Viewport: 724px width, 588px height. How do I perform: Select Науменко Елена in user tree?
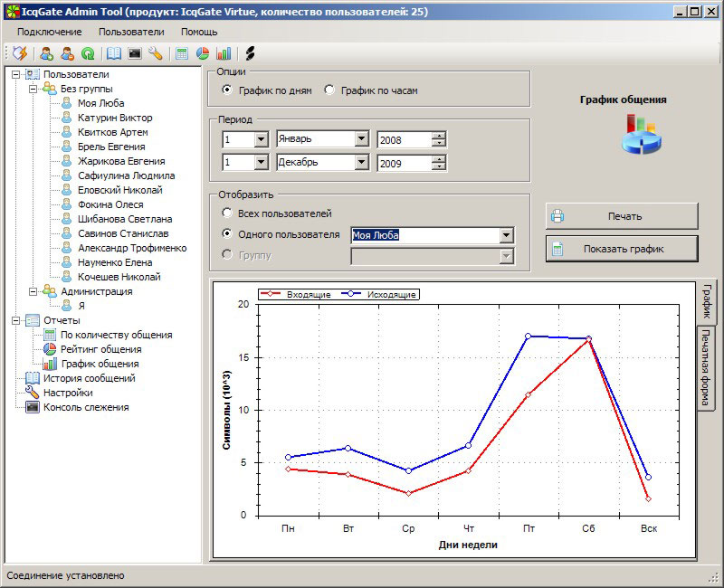tap(115, 262)
